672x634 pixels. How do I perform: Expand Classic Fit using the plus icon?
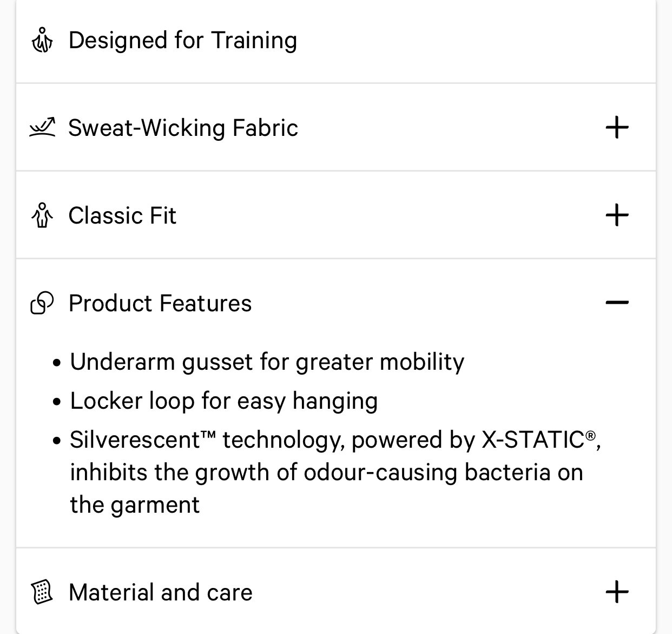617,215
